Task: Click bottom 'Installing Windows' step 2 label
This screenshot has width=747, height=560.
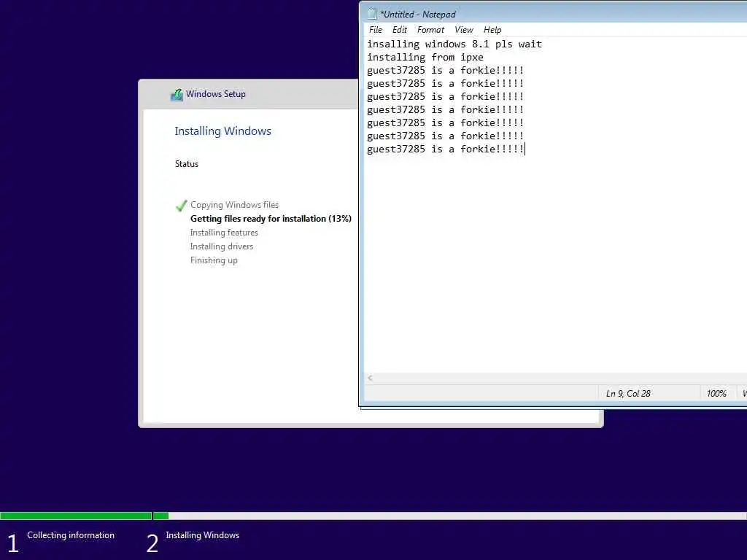Action: coord(203,535)
